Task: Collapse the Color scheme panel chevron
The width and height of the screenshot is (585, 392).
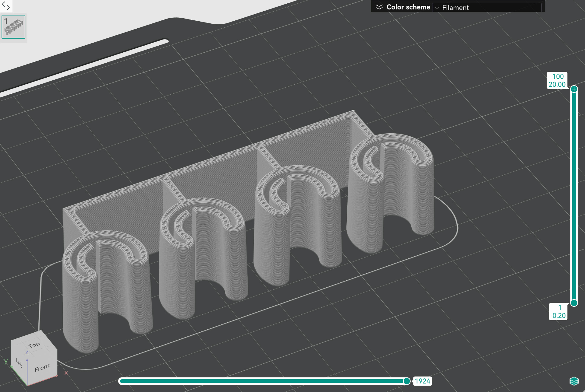Action: (x=379, y=7)
